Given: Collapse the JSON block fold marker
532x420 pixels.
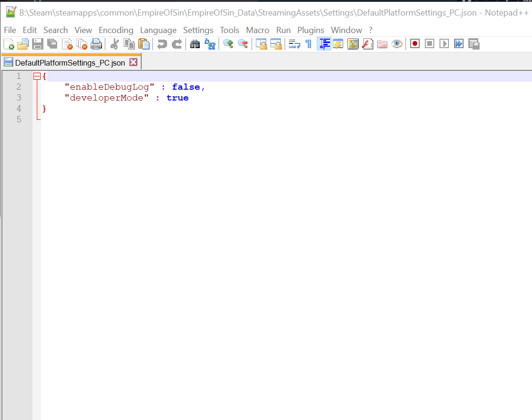Looking at the screenshot, I should pos(37,76).
